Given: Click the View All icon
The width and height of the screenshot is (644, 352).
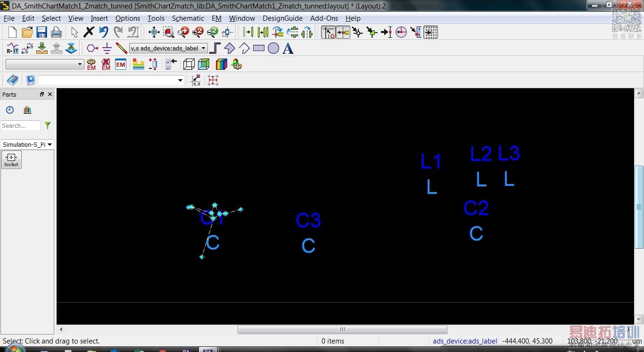Looking at the screenshot, I should pos(154,33).
